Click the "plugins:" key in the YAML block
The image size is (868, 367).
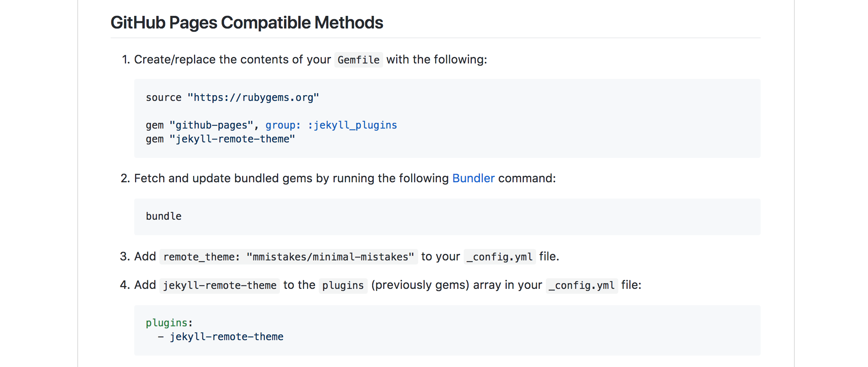pyautogui.click(x=169, y=323)
